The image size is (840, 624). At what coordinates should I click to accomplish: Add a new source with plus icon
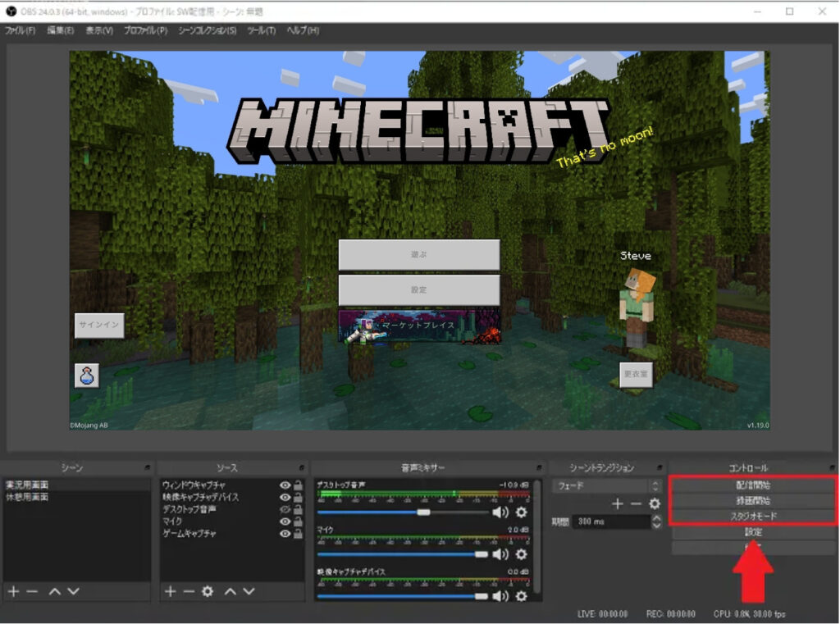(171, 591)
